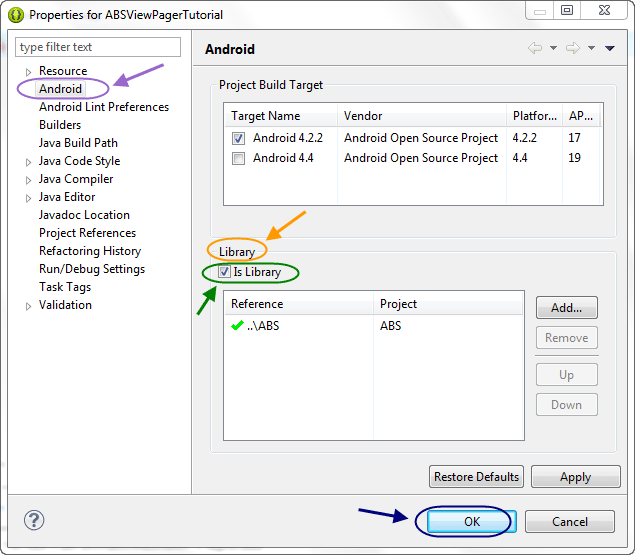Maximize the Properties dialog window

(x=567, y=10)
